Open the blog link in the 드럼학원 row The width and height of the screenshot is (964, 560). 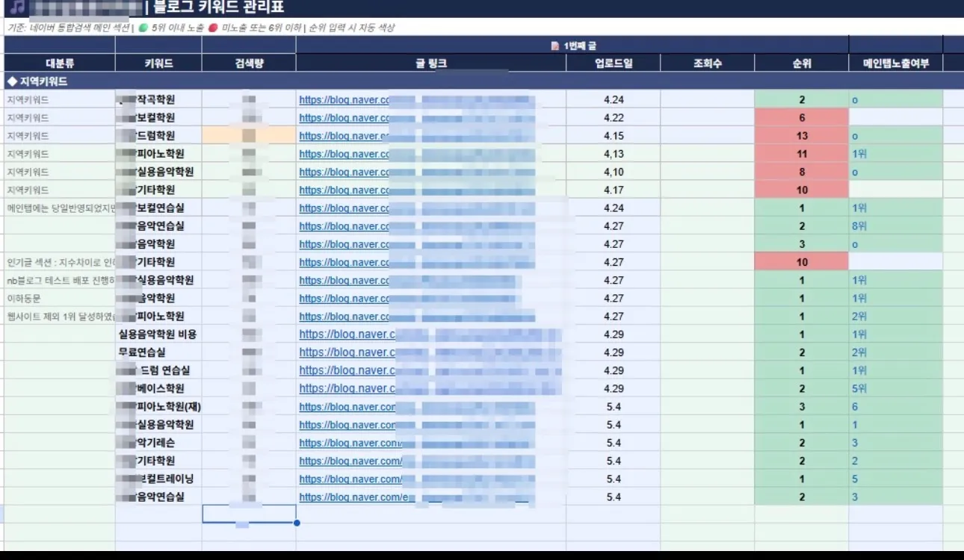pyautogui.click(x=417, y=136)
